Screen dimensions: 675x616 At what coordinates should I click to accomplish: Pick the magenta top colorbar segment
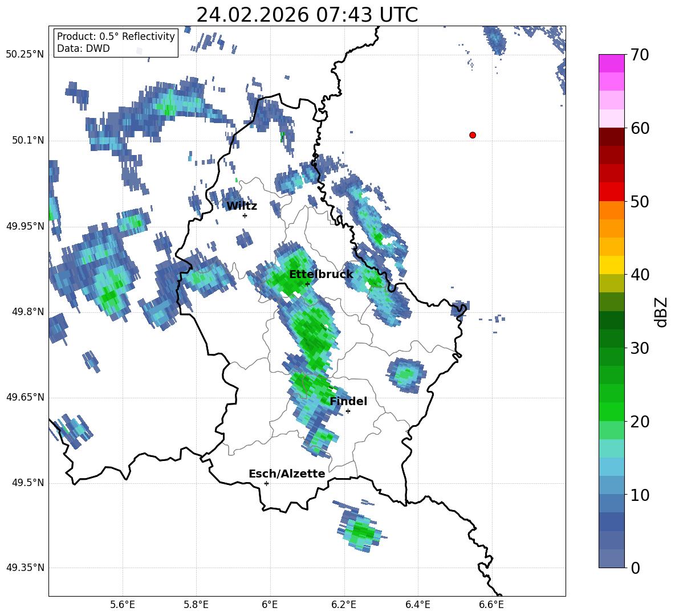click(611, 64)
